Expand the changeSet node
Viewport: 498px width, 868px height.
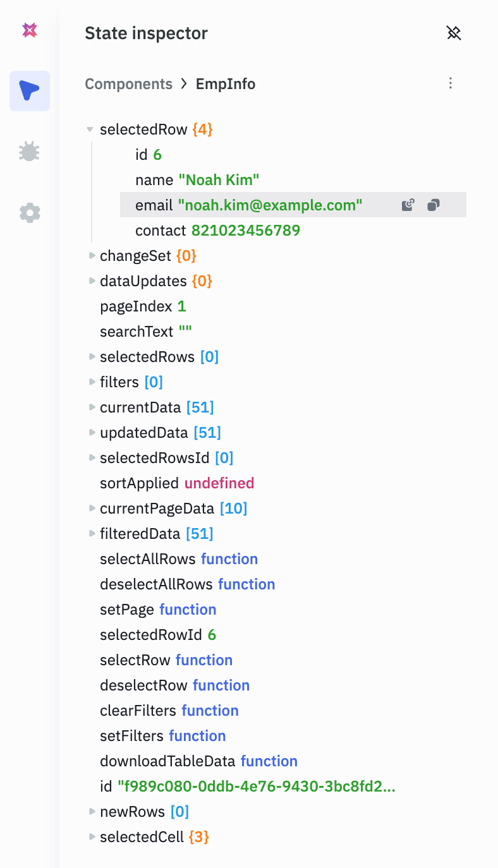(x=92, y=256)
